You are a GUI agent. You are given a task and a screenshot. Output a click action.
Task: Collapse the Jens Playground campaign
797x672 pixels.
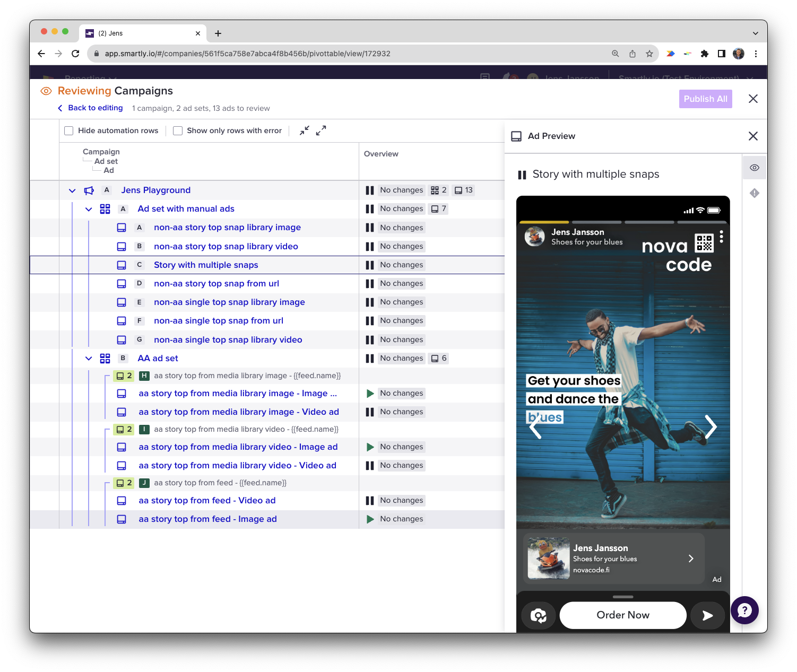click(72, 190)
